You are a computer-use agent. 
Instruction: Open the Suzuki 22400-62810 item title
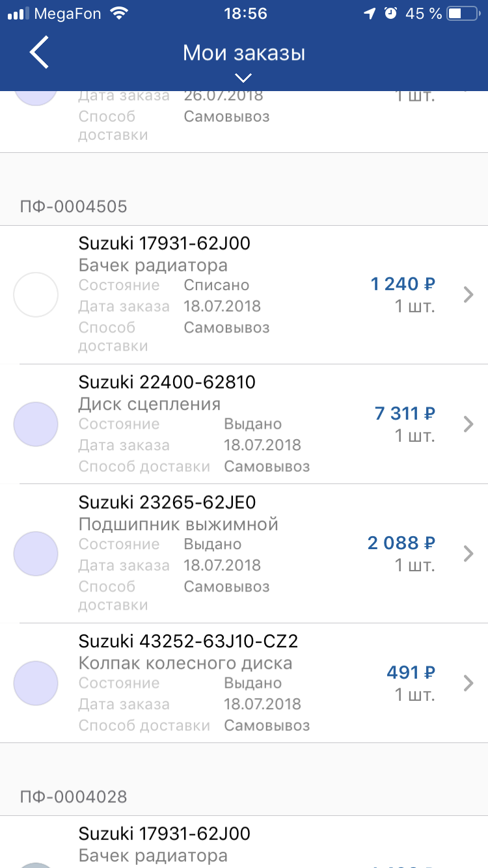(x=167, y=382)
